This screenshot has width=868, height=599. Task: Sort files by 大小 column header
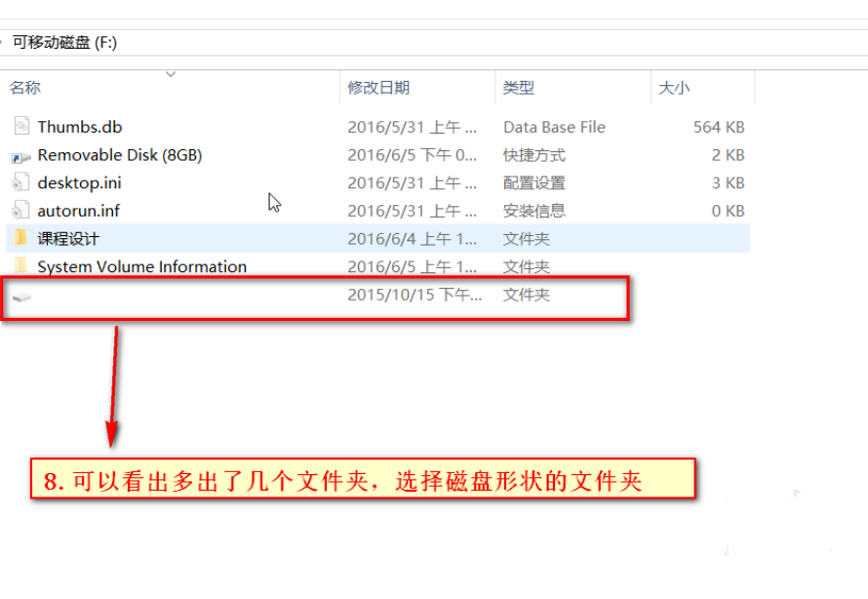point(674,88)
